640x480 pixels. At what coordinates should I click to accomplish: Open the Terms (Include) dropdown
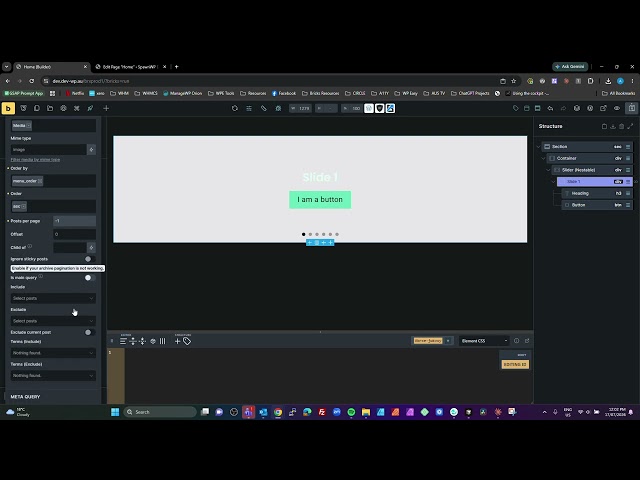click(x=53, y=353)
